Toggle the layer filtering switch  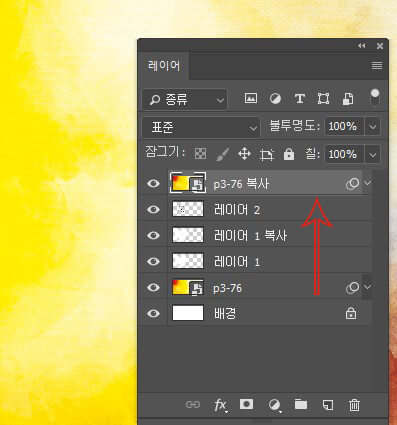point(375,97)
